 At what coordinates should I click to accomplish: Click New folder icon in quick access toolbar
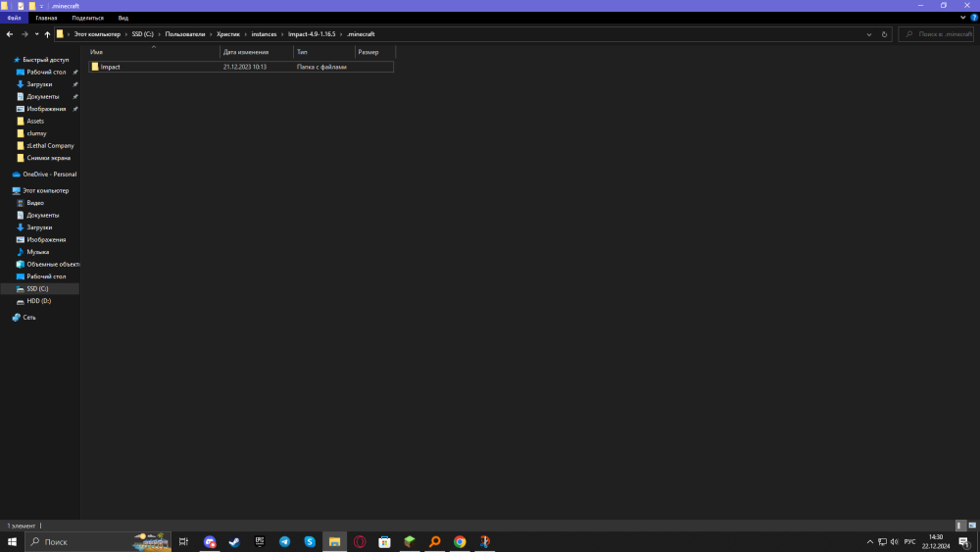point(32,6)
